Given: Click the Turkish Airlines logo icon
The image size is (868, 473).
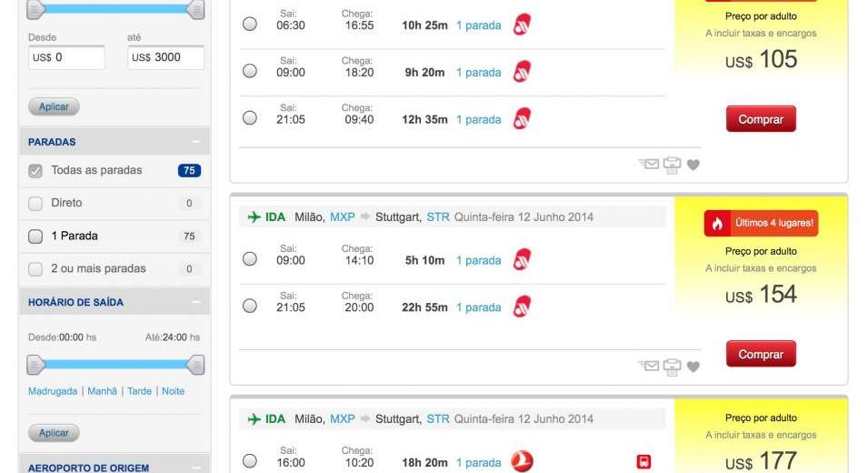Looking at the screenshot, I should pos(522,462).
